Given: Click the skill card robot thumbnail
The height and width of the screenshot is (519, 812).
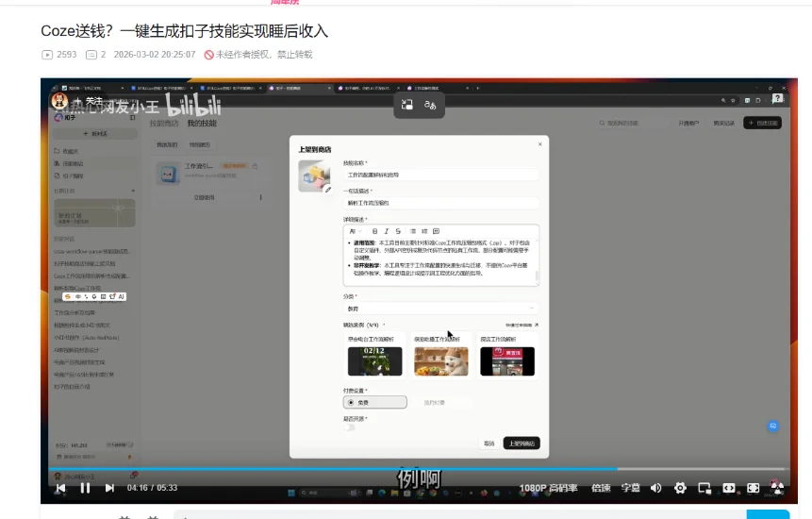Looking at the screenshot, I should [168, 174].
